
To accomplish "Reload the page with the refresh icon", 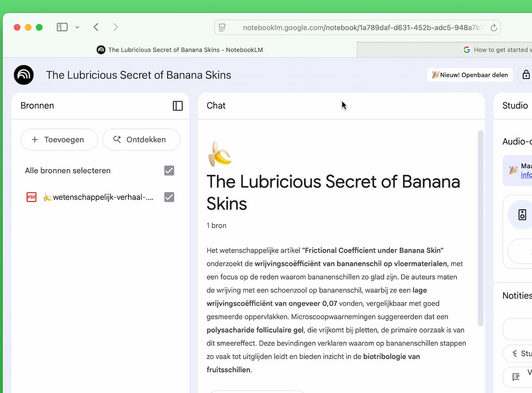I will click(x=493, y=28).
